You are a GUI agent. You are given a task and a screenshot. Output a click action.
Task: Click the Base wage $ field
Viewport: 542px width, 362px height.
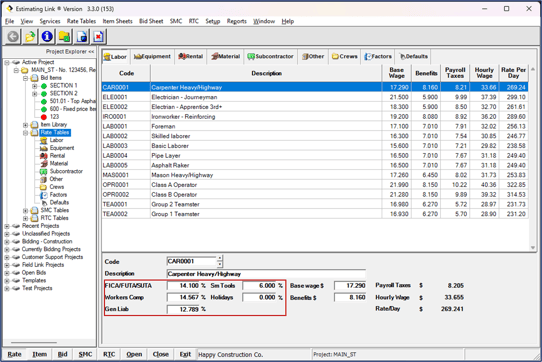click(x=350, y=286)
